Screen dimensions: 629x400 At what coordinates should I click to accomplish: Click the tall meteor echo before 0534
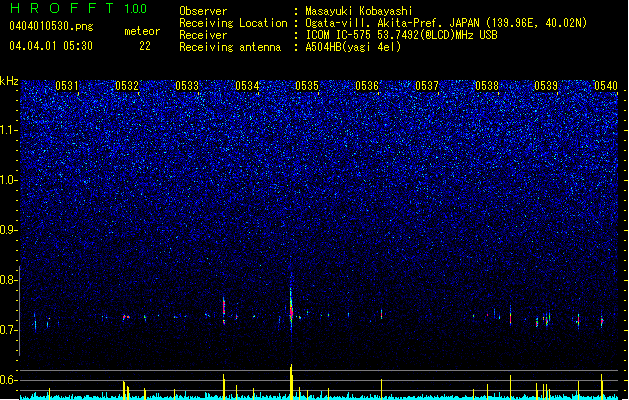click(224, 310)
